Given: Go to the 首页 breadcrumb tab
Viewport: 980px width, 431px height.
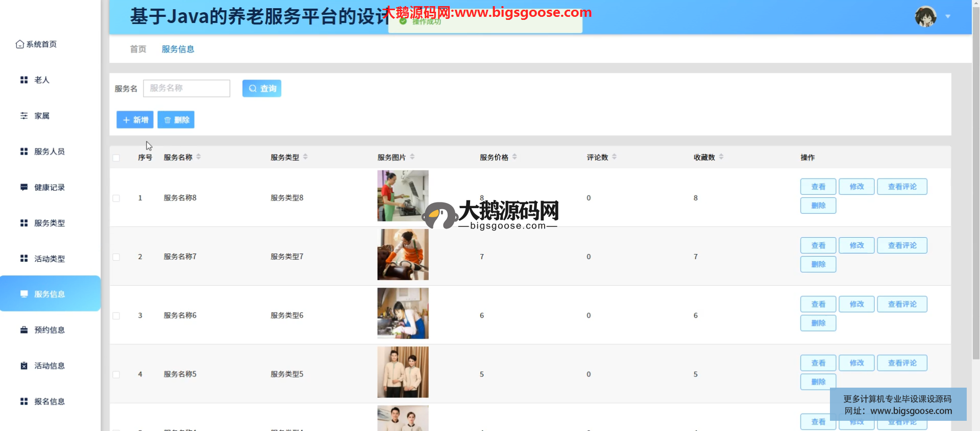Looking at the screenshot, I should click(138, 49).
